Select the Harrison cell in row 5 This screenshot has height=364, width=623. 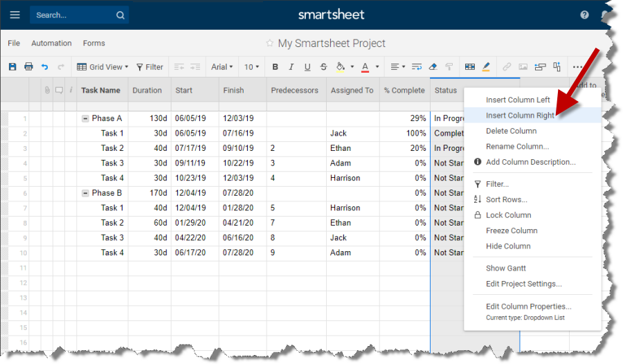pos(353,178)
